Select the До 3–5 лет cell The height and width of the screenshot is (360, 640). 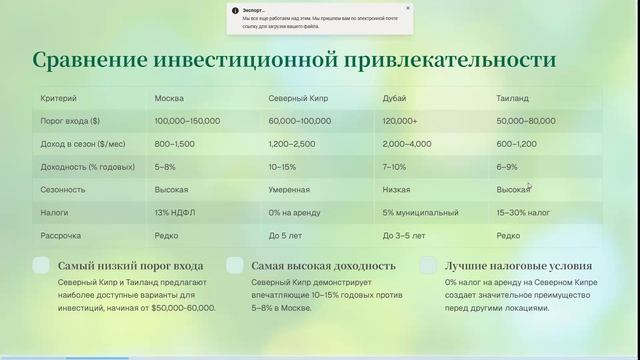(x=404, y=236)
